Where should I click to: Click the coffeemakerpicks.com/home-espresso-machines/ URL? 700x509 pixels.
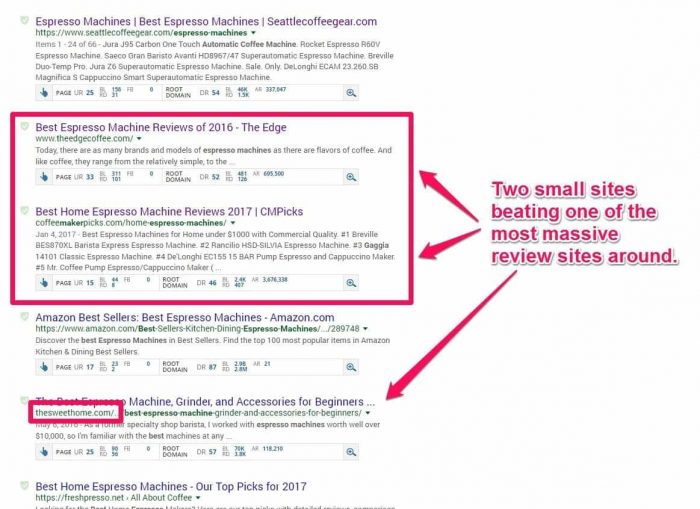(131, 223)
